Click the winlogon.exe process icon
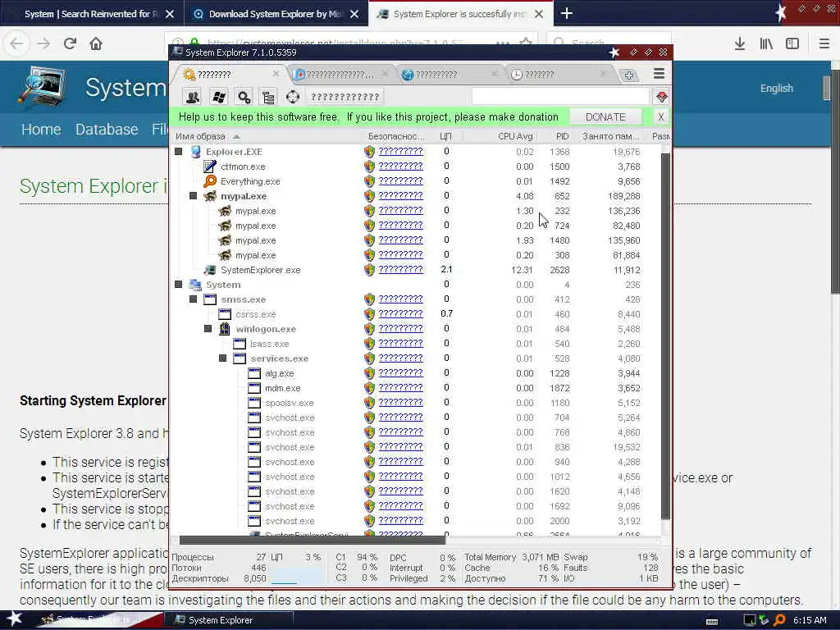The image size is (840, 630). coord(225,329)
